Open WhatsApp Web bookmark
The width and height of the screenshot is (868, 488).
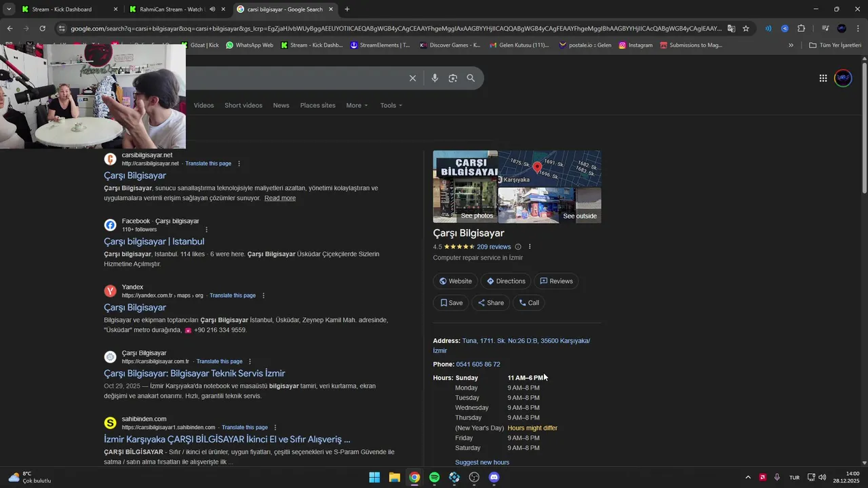[x=250, y=45]
